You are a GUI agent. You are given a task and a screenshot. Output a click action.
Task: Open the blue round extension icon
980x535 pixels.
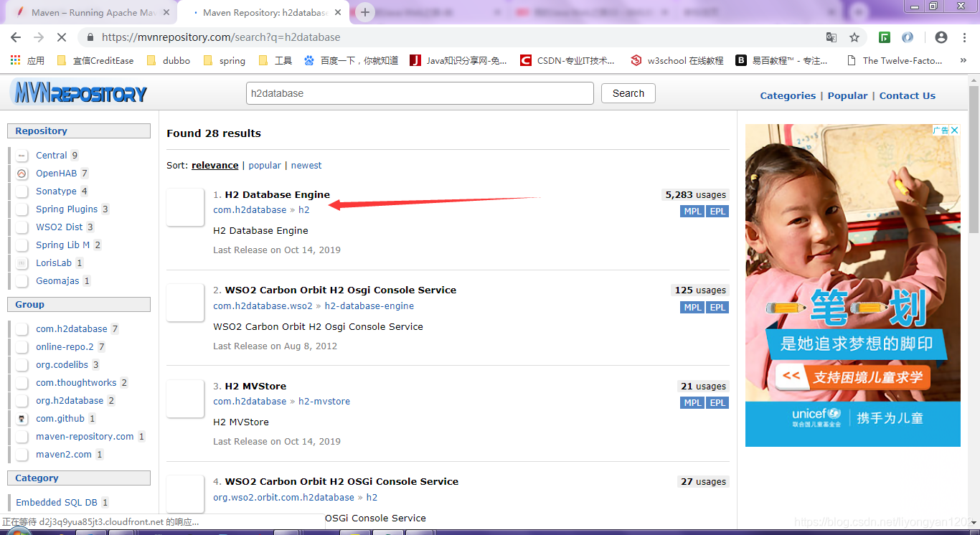pos(908,37)
